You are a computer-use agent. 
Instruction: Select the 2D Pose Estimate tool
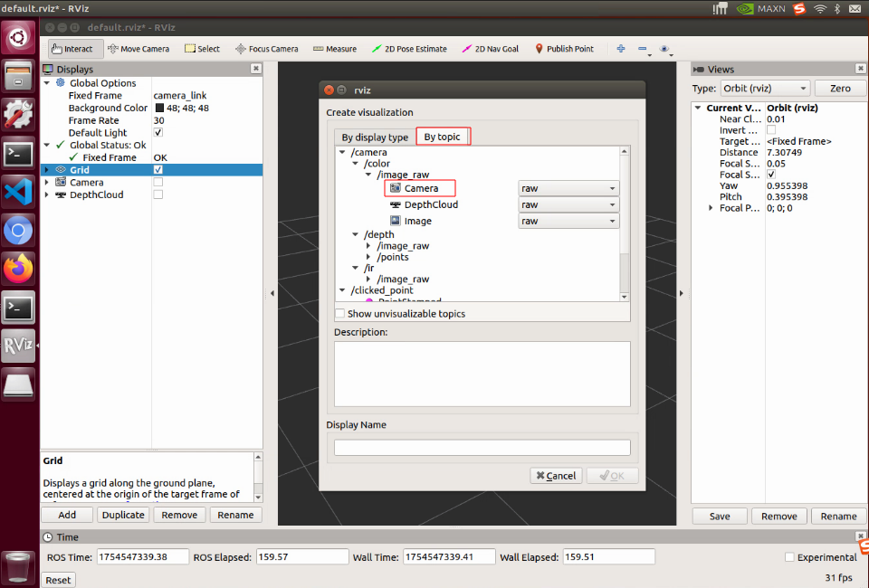409,49
